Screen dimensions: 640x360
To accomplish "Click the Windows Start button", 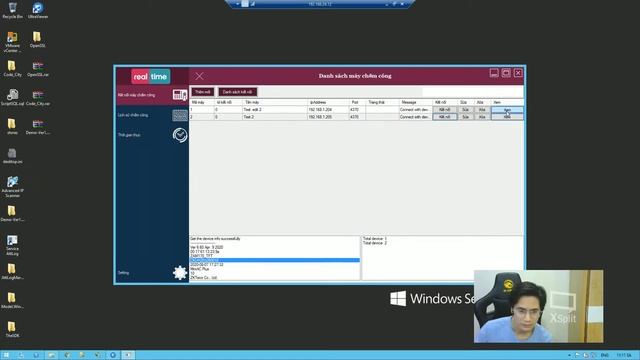I will (6, 355).
